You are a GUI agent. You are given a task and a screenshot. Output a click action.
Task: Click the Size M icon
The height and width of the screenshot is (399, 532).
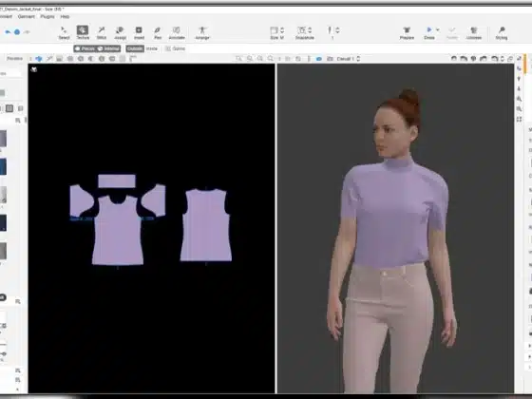coord(275,30)
